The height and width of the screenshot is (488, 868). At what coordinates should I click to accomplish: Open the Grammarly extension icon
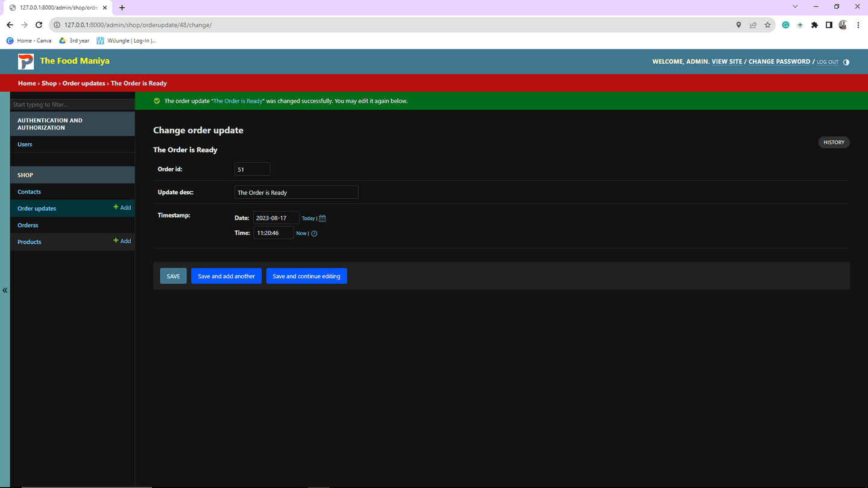(x=785, y=25)
